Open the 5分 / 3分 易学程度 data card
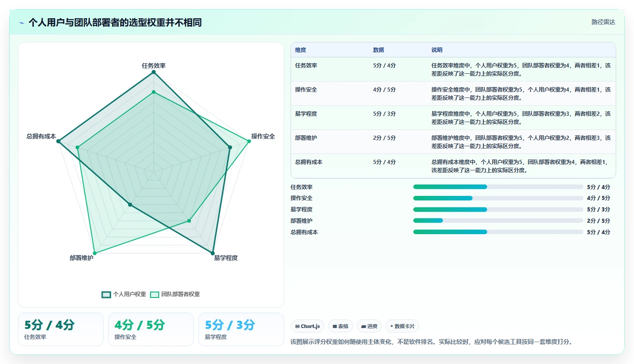The width and height of the screenshot is (634, 364). (x=241, y=329)
